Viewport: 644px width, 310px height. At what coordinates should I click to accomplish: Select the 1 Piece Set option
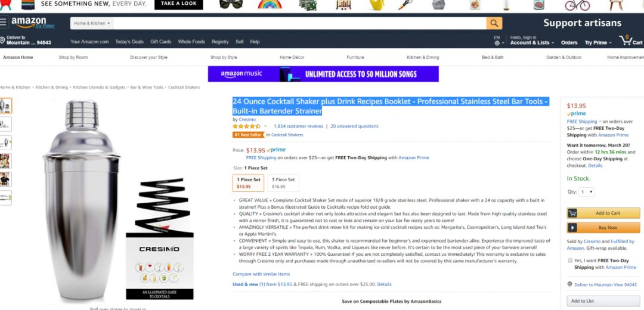coord(248,183)
